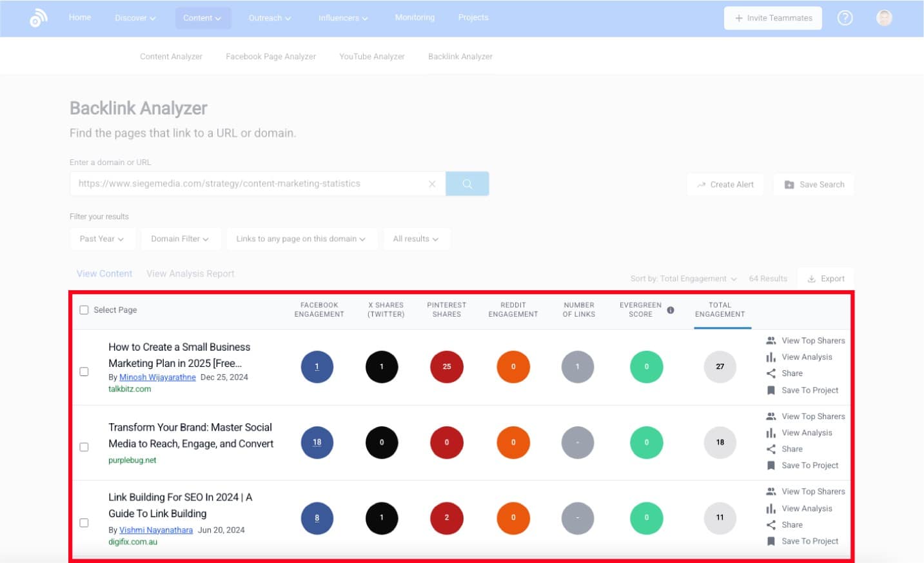The height and width of the screenshot is (563, 924).
Task: Open author link Vishmi Nayanathara
Action: tap(156, 530)
